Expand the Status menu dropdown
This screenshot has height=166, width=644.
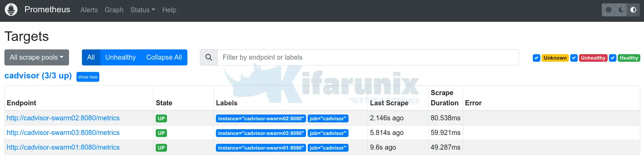tap(142, 10)
